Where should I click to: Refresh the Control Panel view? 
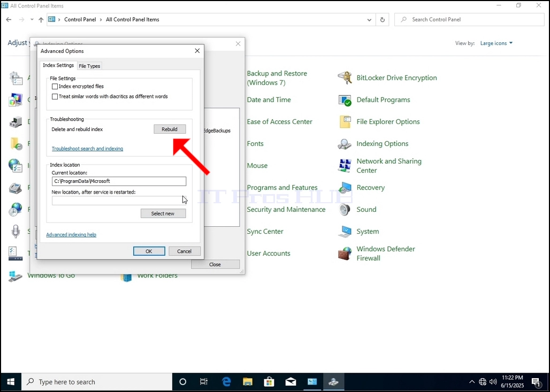383,20
